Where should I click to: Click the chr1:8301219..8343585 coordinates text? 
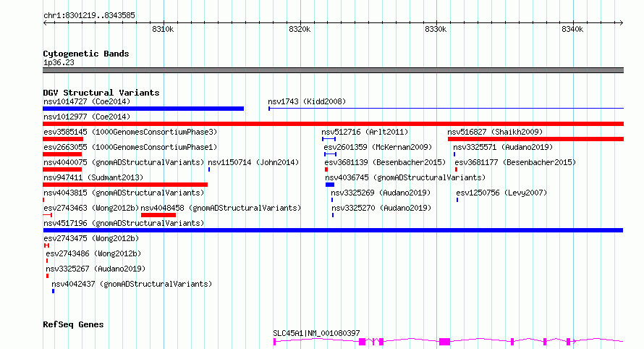(89, 16)
